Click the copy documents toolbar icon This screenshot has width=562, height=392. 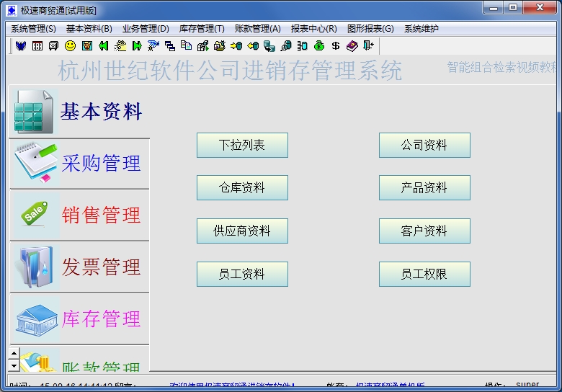[x=187, y=45]
